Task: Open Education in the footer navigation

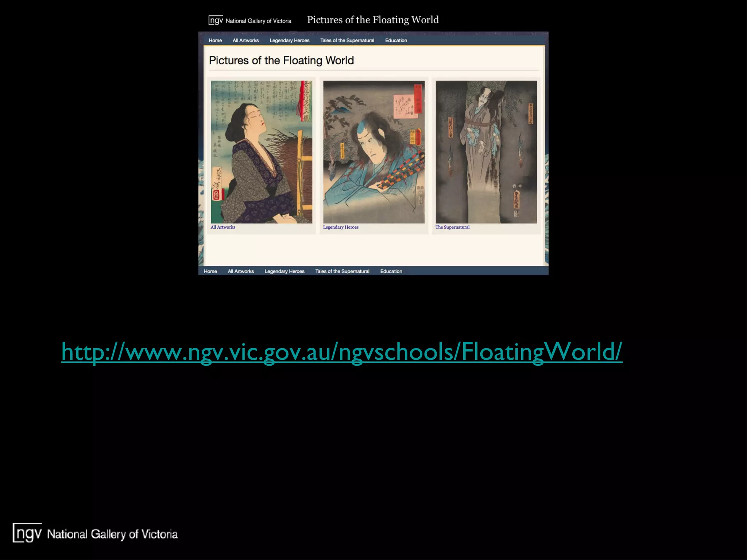Action: 391,271
